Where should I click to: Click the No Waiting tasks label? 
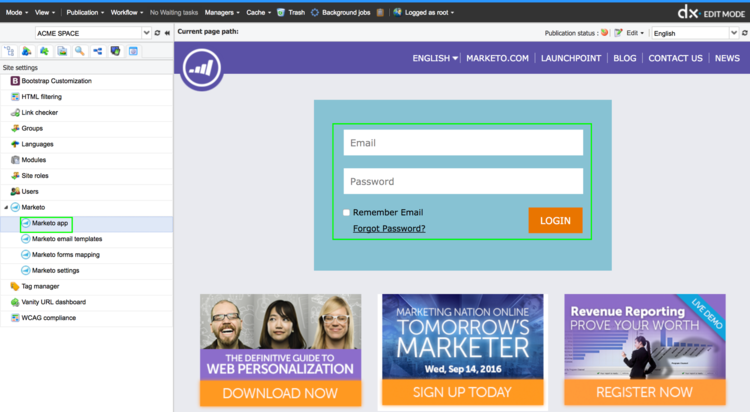[x=174, y=12]
